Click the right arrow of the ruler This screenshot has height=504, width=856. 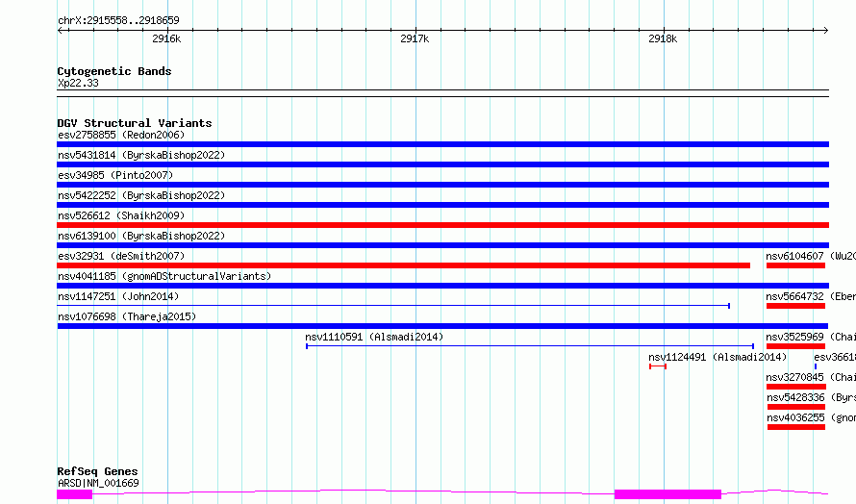825,30
